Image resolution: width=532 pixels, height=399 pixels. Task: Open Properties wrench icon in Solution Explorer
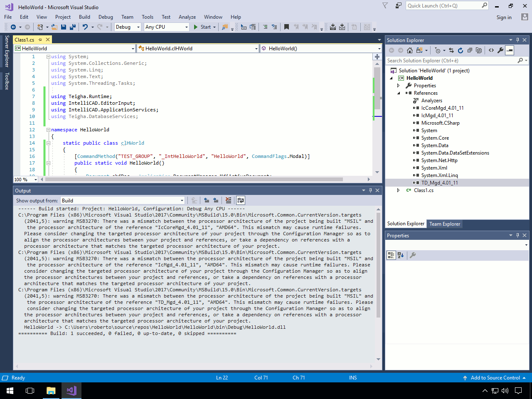tap(500, 50)
